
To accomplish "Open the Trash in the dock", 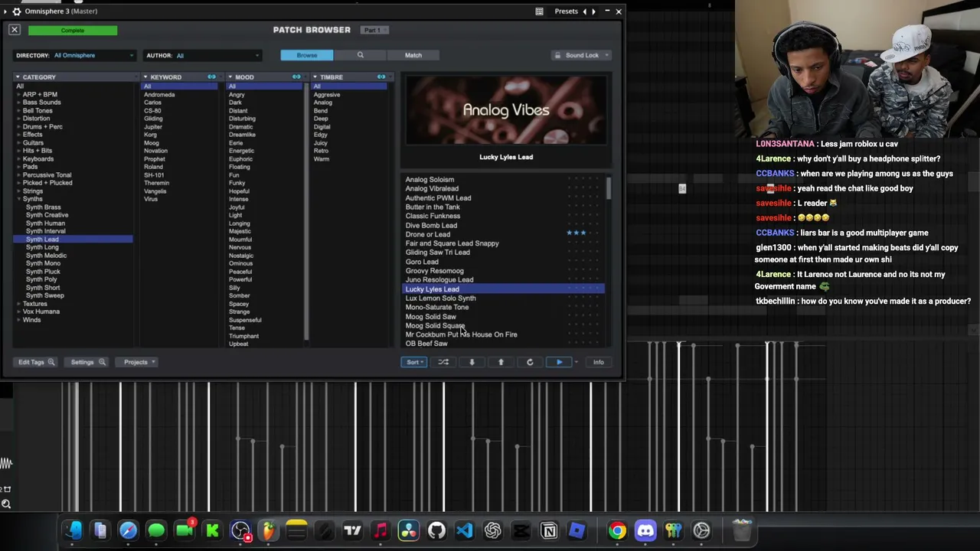I will (742, 530).
